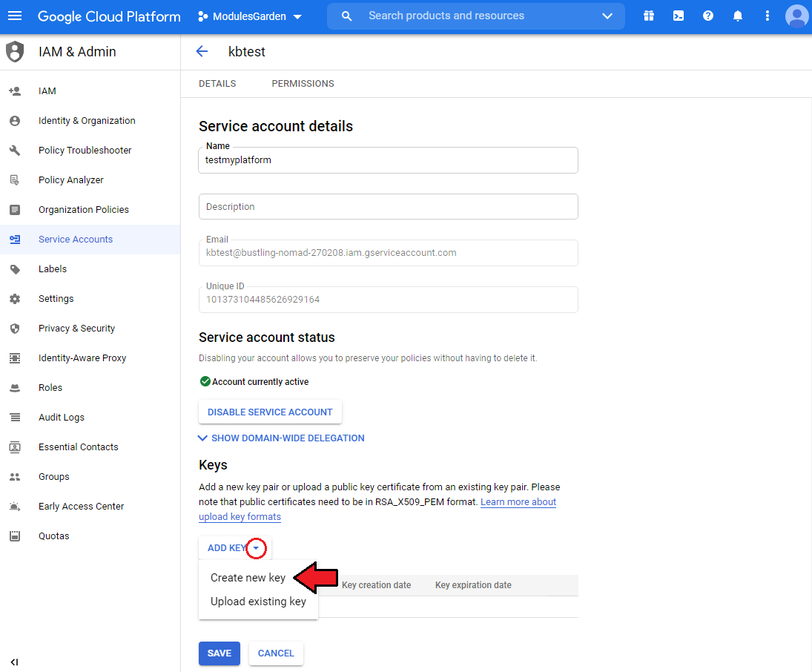Image resolution: width=812 pixels, height=672 pixels.
Task: Open the ADD KEY dropdown
Action: coord(235,548)
